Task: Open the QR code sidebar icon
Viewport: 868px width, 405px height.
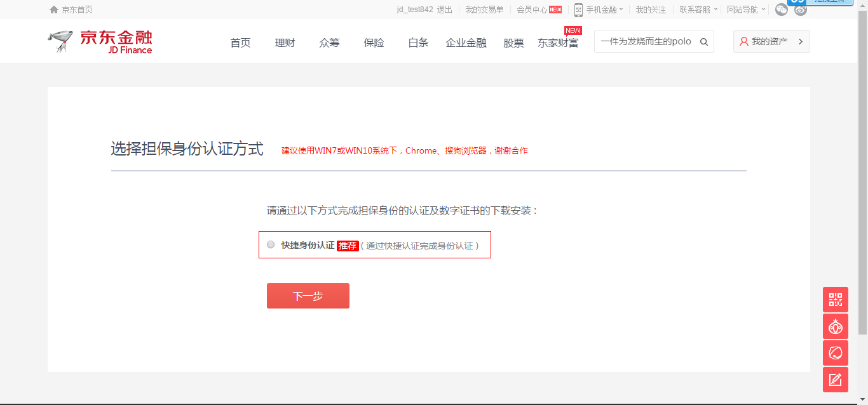Action: [835, 300]
